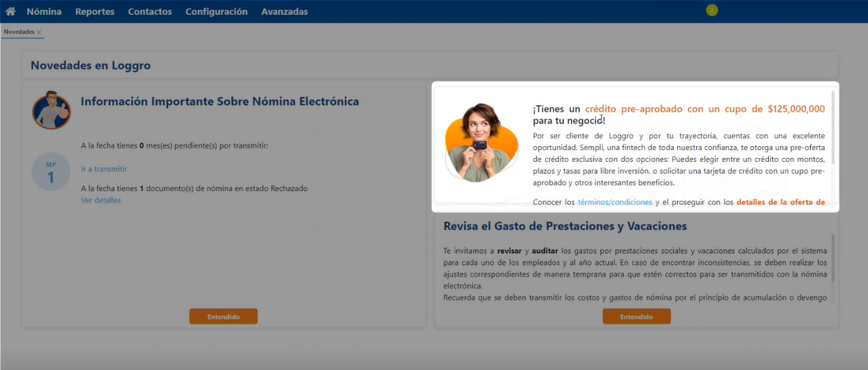Open 'Ver detalles' for rejected documents
Image resolution: width=868 pixels, height=370 pixels.
tap(101, 200)
